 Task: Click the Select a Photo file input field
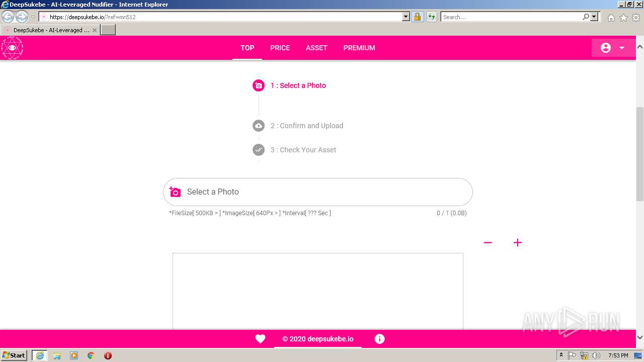(318, 192)
